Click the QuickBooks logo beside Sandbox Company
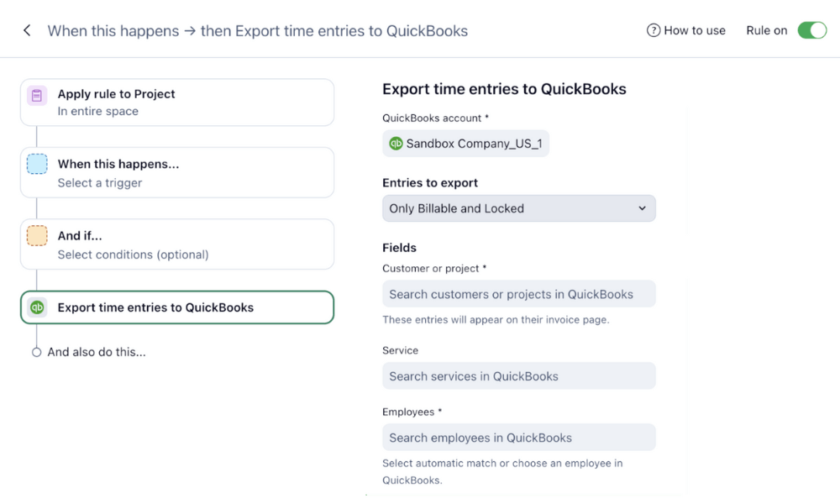 coord(396,144)
